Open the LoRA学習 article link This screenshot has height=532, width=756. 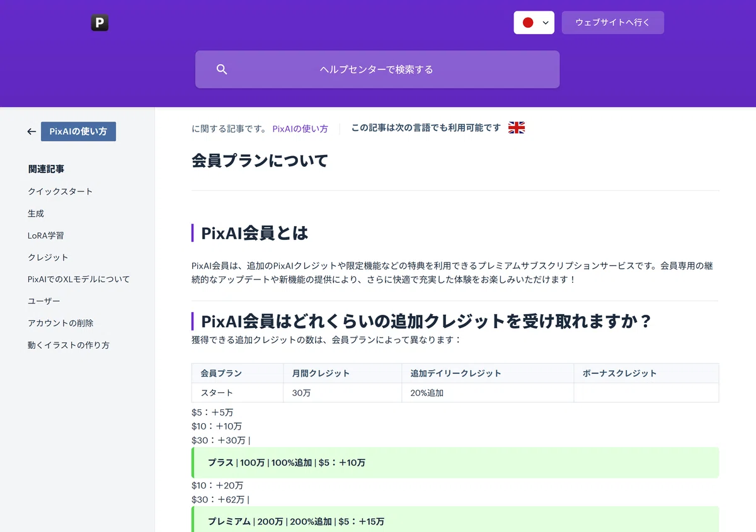point(46,235)
